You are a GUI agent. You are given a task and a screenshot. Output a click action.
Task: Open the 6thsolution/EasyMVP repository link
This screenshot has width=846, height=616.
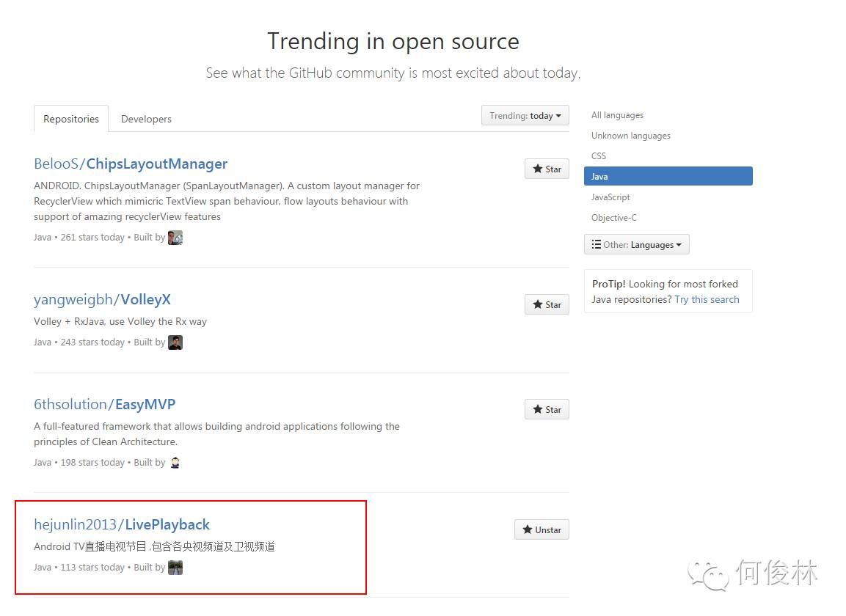click(x=105, y=404)
